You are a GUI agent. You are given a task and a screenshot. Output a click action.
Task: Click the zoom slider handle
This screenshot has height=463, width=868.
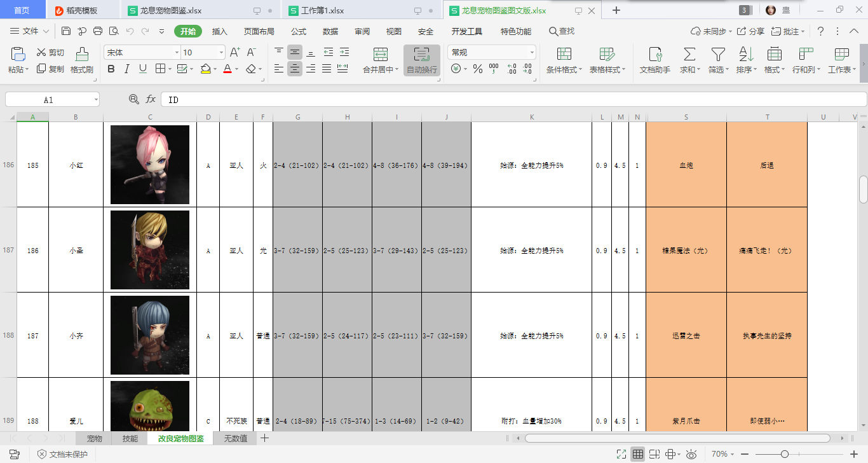coord(785,454)
